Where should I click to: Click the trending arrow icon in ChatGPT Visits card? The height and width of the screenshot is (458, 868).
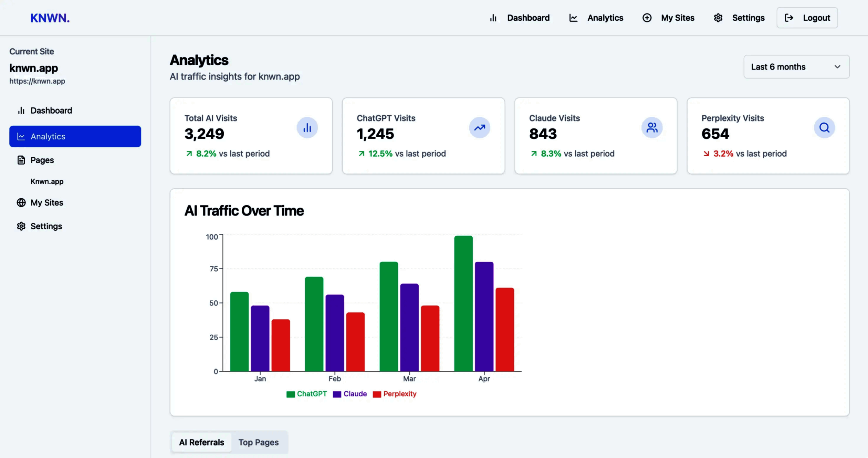coord(479,128)
